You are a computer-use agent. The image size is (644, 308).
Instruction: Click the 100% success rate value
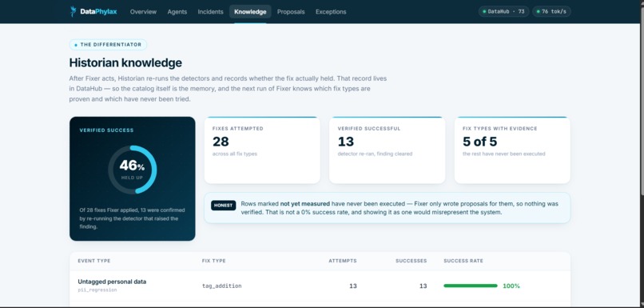pos(511,286)
